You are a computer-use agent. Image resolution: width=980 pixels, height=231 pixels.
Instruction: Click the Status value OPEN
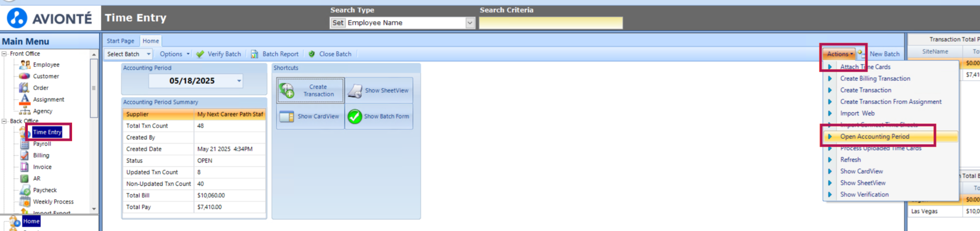coord(230,160)
